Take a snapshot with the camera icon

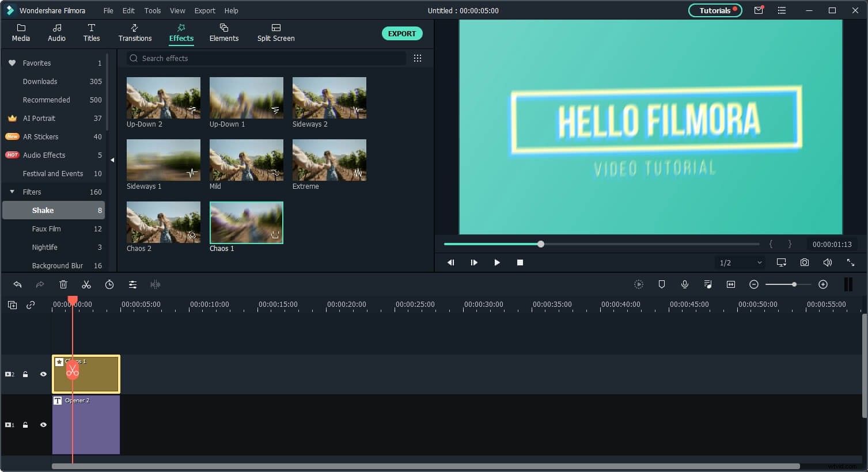point(804,262)
